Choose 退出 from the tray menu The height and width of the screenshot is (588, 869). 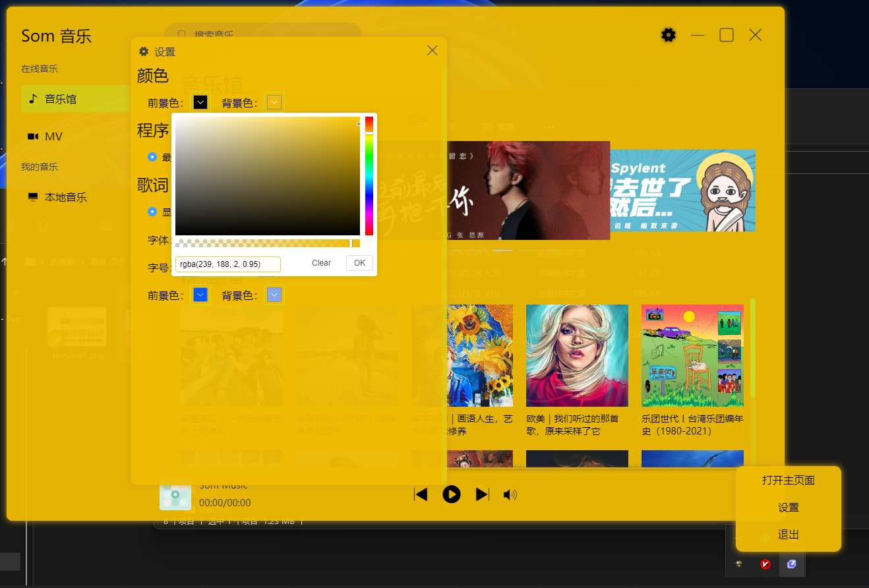pyautogui.click(x=789, y=535)
